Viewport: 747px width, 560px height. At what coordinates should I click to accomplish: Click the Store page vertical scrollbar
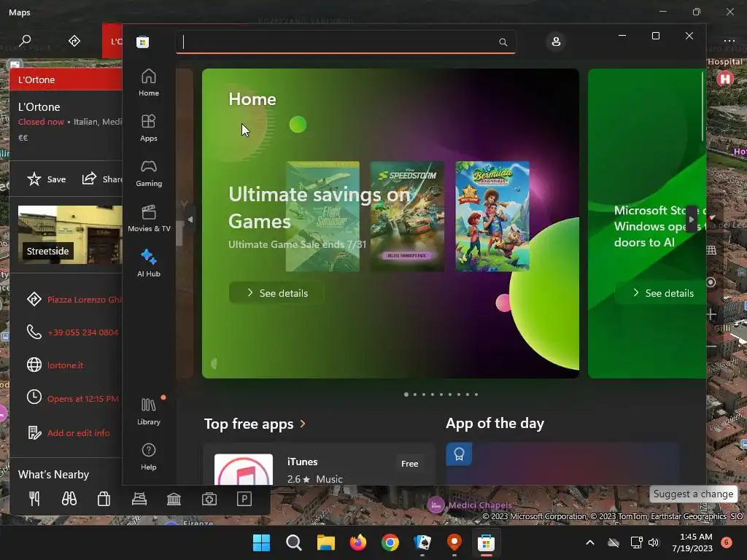click(x=703, y=108)
